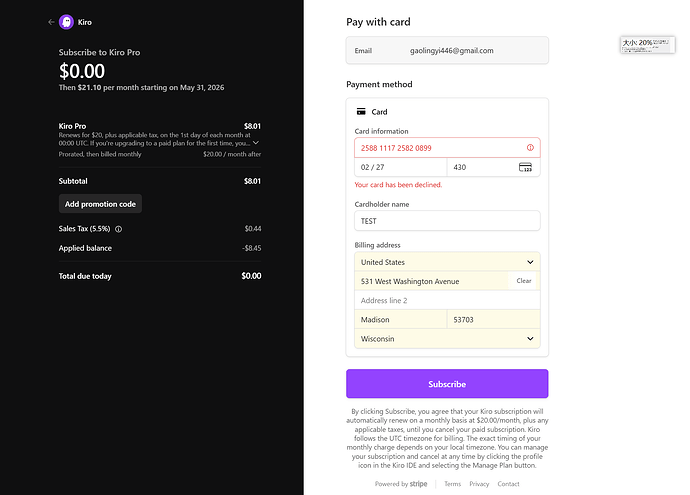Click the Cardholder name field
The height and width of the screenshot is (495, 690).
point(447,221)
